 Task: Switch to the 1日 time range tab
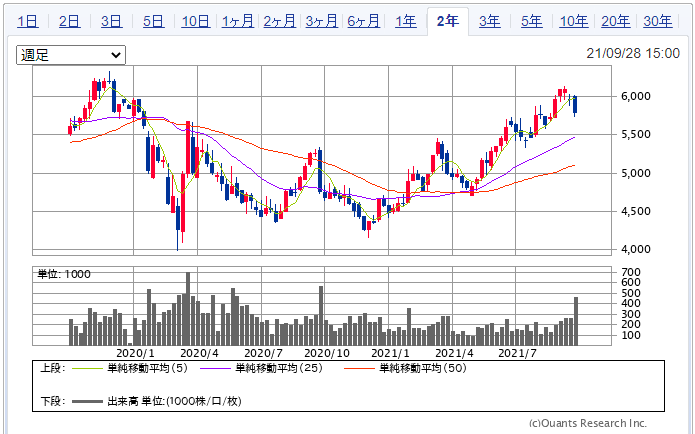[x=28, y=21]
